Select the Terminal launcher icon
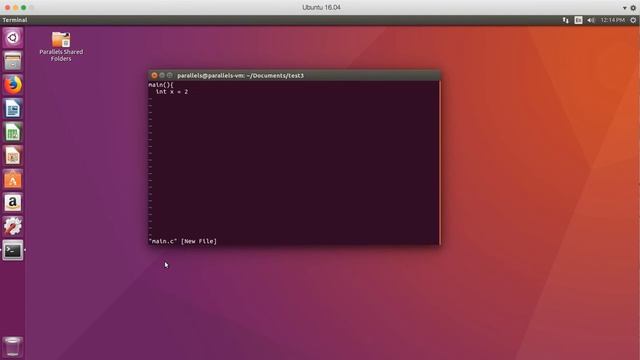The width and height of the screenshot is (640, 360). (x=13, y=250)
